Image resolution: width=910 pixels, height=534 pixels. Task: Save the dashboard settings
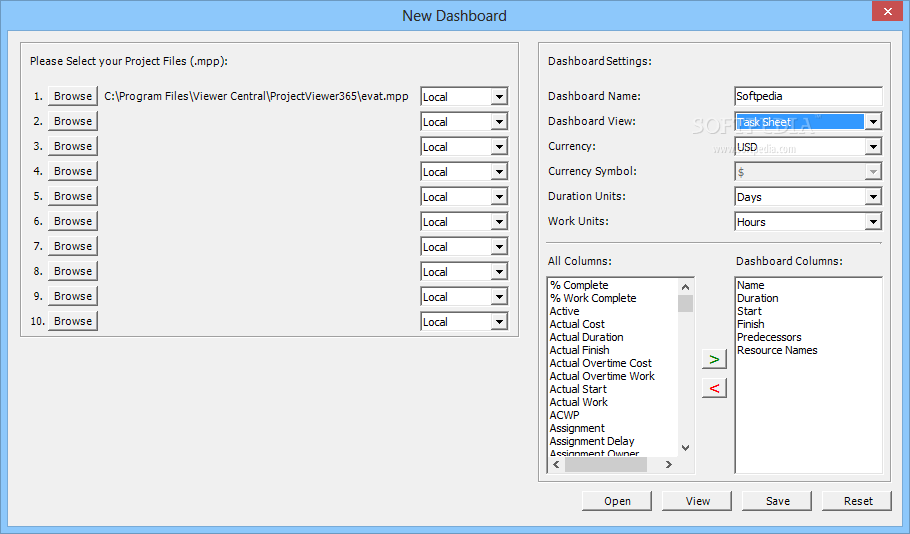click(777, 500)
